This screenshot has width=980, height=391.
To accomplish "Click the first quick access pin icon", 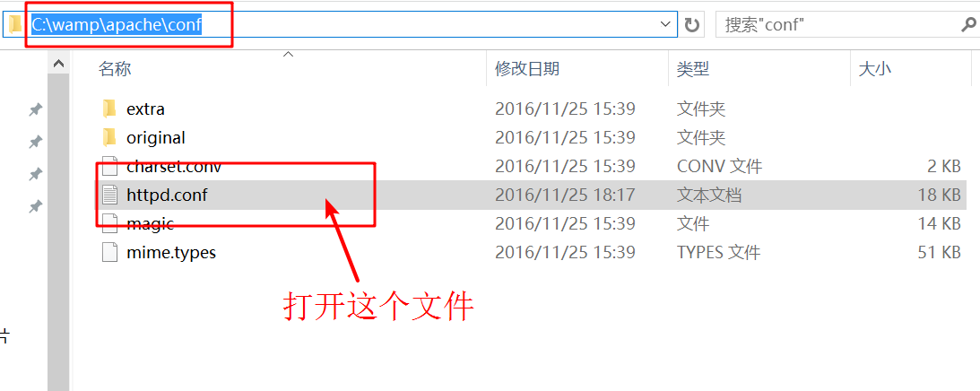I will 35,110.
